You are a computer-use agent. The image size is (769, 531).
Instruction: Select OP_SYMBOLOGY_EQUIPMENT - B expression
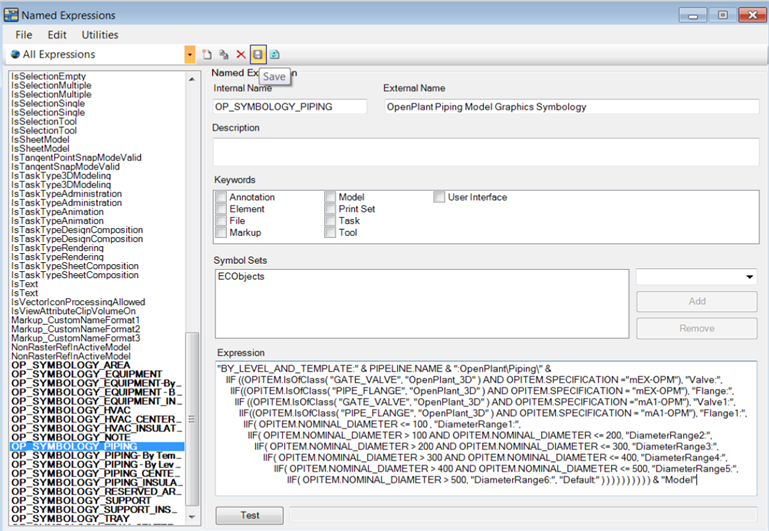click(x=96, y=392)
